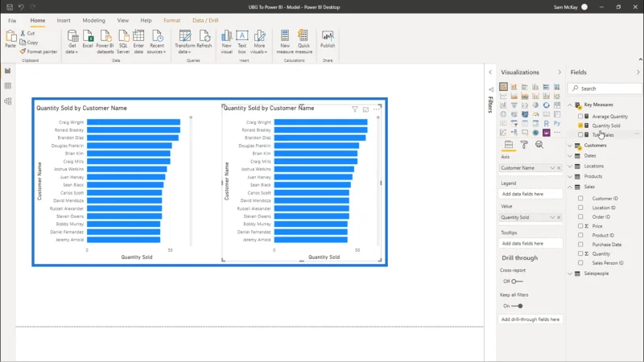644x362 pixels.
Task: Insert a Text box
Action: tap(242, 41)
